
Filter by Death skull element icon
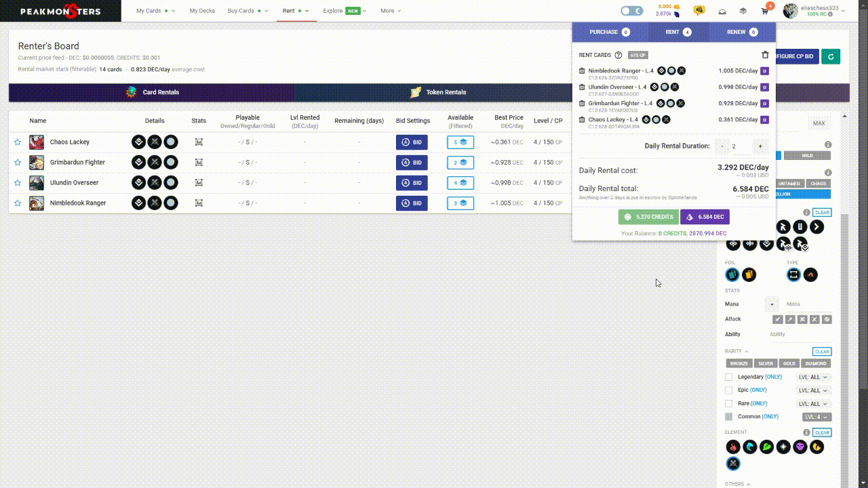[800, 447]
